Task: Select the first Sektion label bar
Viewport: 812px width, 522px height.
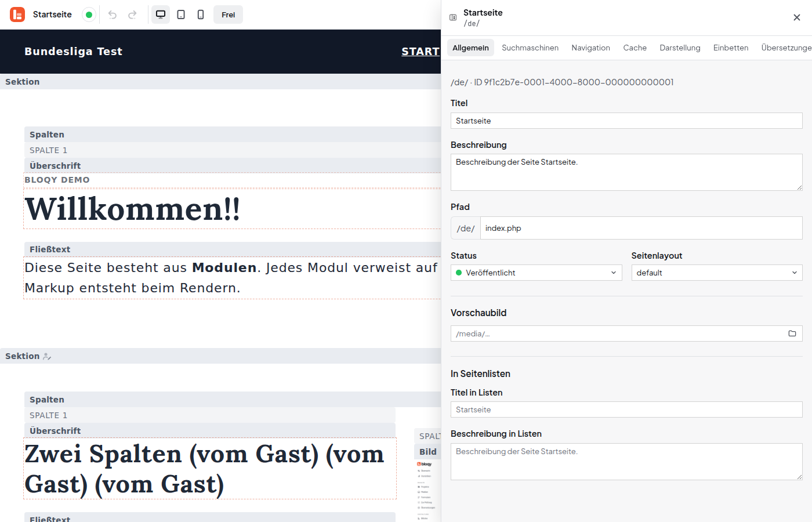Action: point(220,82)
